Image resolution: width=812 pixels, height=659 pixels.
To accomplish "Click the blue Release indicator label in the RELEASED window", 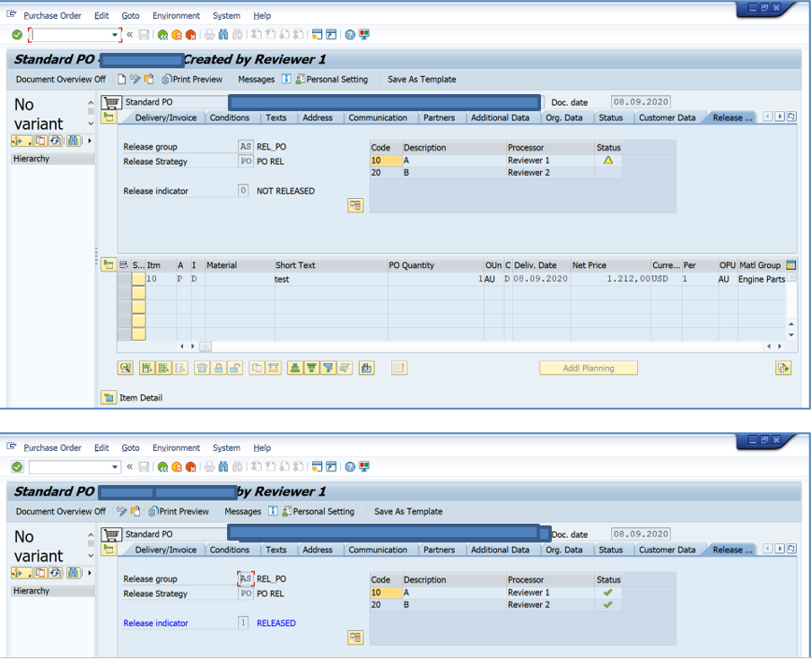I will click(x=155, y=623).
